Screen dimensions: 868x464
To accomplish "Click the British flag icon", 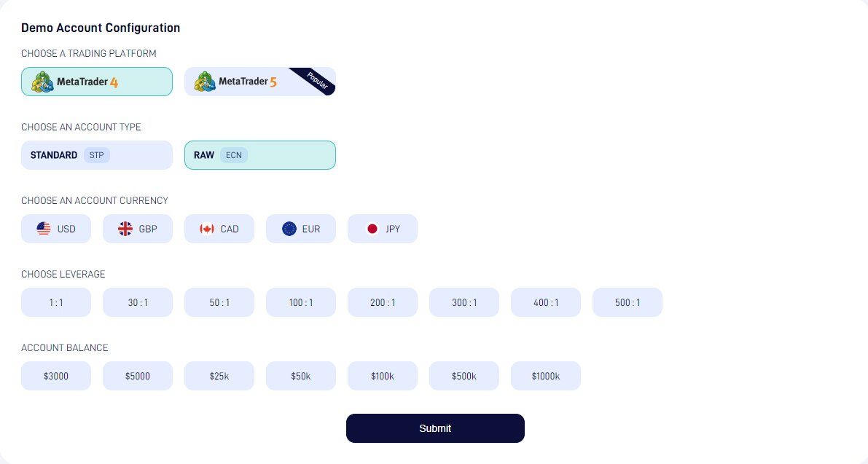I will 125,229.
